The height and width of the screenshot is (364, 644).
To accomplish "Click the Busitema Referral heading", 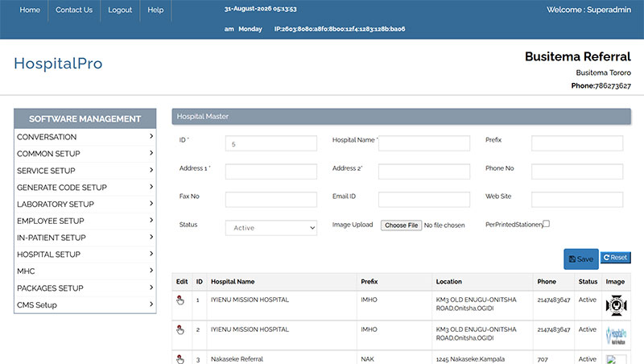I will [577, 56].
